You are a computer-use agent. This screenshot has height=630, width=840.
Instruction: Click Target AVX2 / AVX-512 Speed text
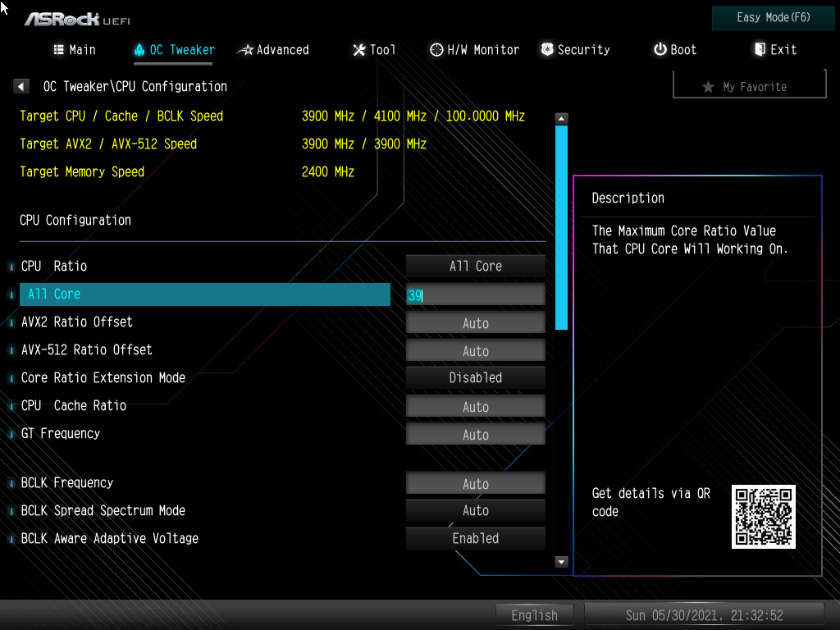coord(108,144)
